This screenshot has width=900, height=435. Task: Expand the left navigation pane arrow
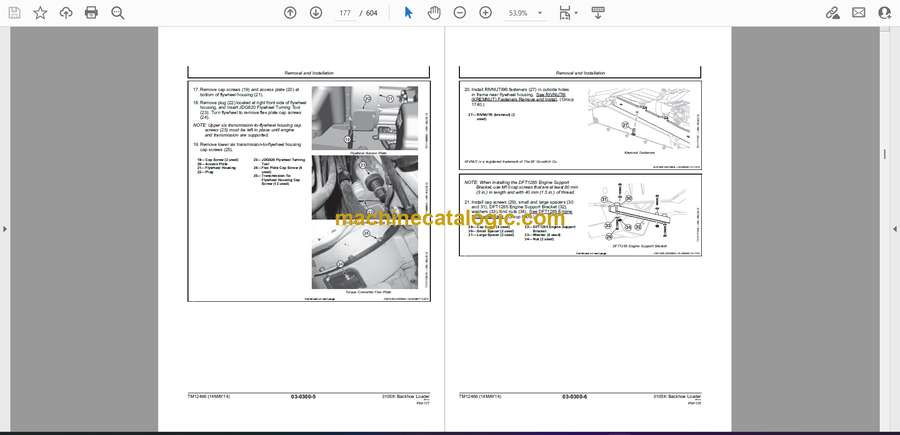point(5,229)
